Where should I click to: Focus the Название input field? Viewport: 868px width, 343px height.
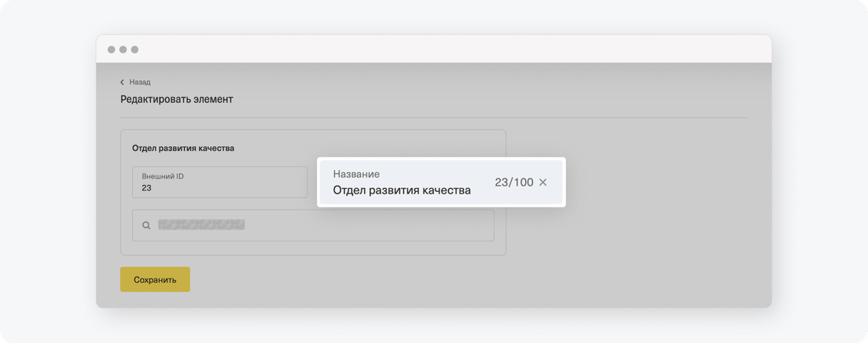click(x=441, y=183)
